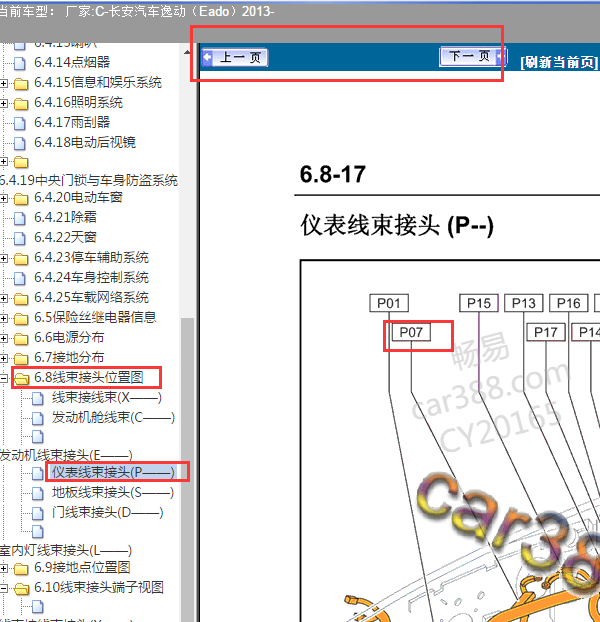Expand the 6.4.16照明系统 node
Image resolution: width=600 pixels, height=622 pixels.
pyautogui.click(x=4, y=104)
